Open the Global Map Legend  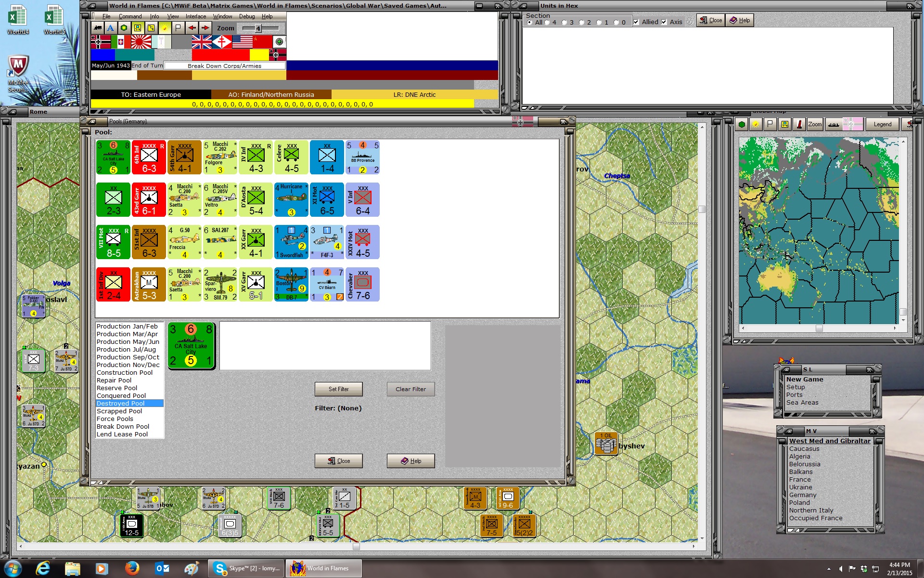882,124
